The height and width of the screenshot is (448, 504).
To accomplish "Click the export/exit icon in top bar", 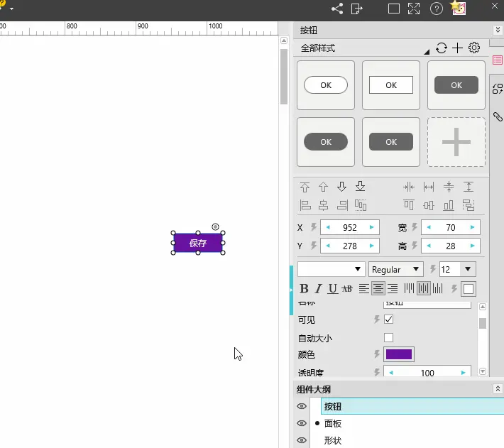I will point(357,9).
